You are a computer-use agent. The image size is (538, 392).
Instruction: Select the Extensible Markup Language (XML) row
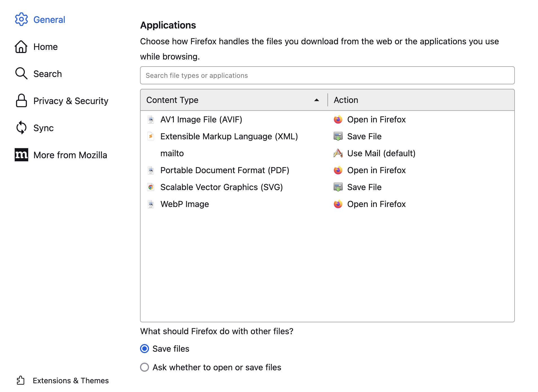[x=229, y=136]
